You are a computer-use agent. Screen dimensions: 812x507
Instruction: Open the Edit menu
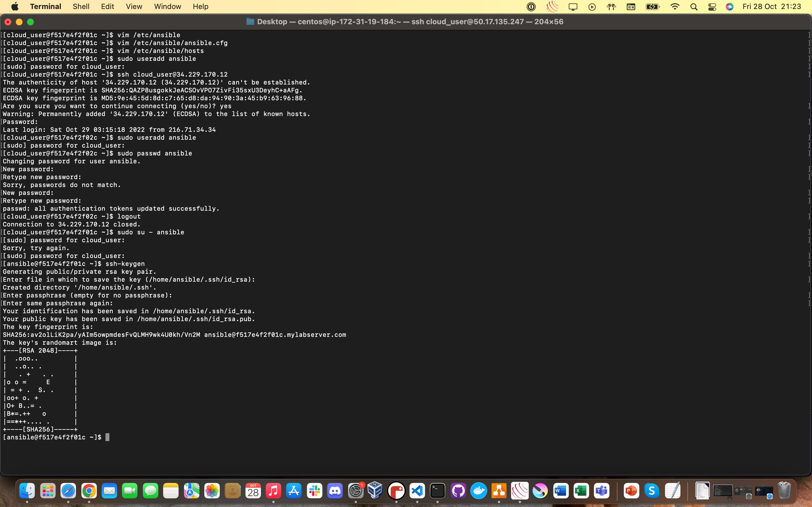click(x=107, y=6)
